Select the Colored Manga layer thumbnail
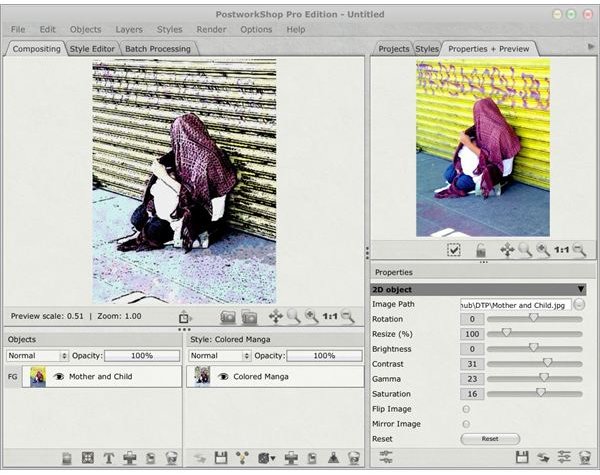600x475 pixels. pos(202,376)
